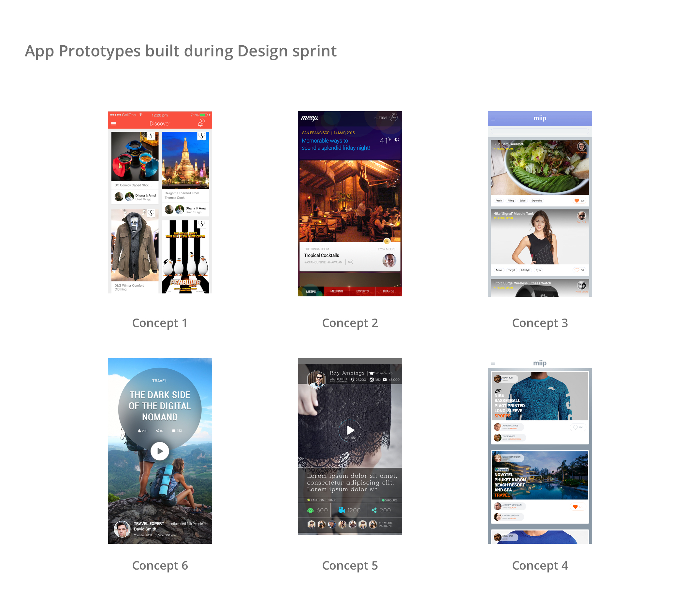Open the Hi Steve profile avatar icon

pyautogui.click(x=393, y=117)
